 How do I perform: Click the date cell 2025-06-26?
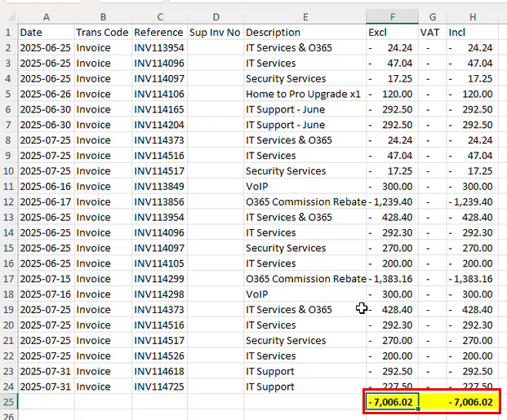click(45, 94)
